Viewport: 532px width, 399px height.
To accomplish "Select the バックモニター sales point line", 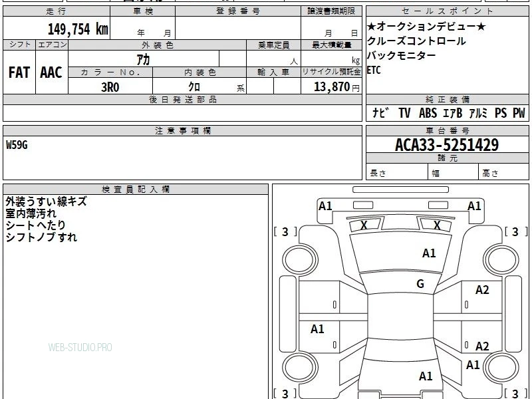I will (402, 55).
